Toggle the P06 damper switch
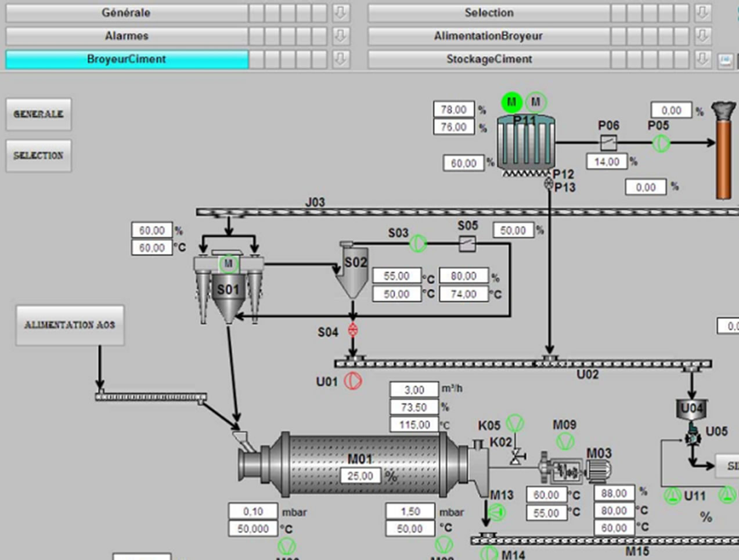This screenshot has width=739, height=560. 608,142
